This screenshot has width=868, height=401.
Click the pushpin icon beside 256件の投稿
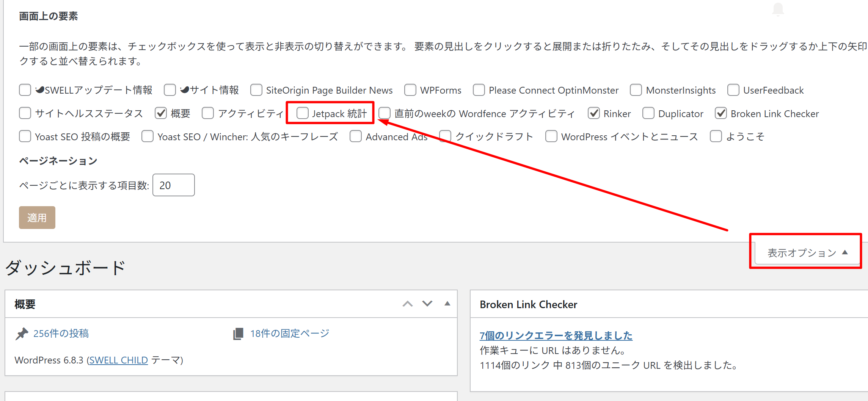coord(22,334)
